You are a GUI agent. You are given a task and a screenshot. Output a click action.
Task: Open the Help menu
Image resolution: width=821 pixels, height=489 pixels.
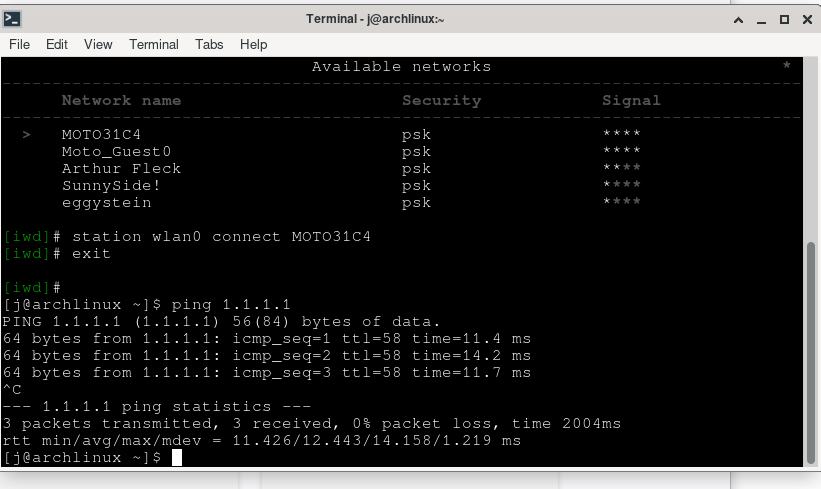click(253, 45)
